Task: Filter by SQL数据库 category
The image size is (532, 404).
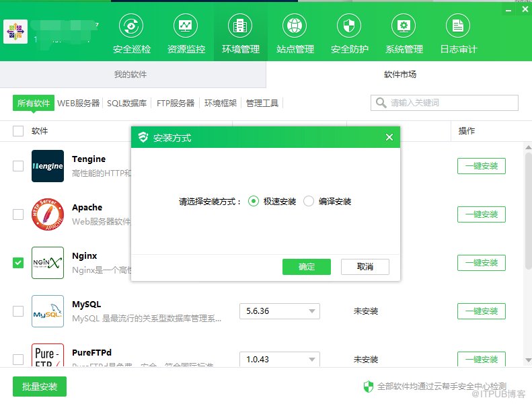Action: pos(126,103)
